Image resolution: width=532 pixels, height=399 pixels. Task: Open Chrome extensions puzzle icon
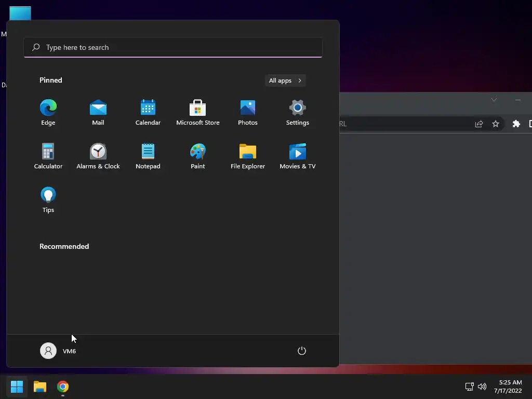(x=516, y=124)
